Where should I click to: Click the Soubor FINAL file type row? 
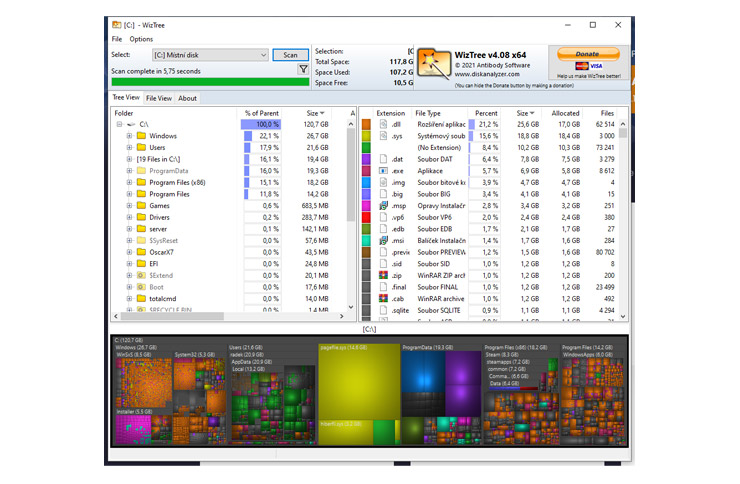[491, 287]
